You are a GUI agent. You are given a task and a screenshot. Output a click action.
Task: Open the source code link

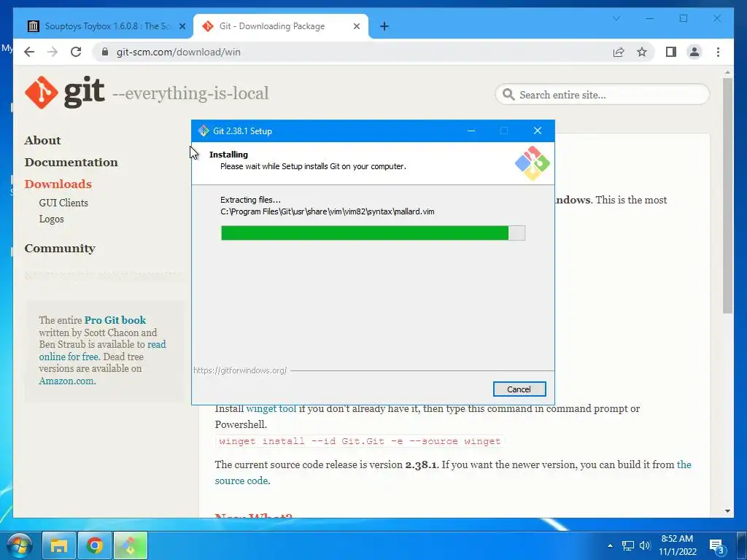tap(242, 481)
